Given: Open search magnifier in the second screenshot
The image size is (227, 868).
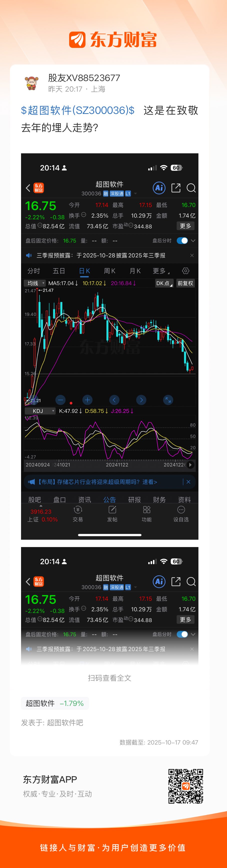Looking at the screenshot, I should [x=191, y=581].
